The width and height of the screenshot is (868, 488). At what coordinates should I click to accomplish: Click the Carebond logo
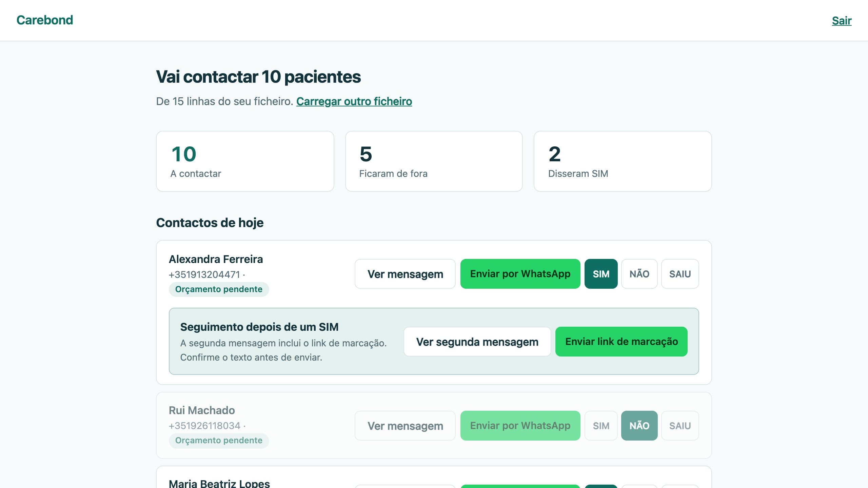(x=44, y=20)
